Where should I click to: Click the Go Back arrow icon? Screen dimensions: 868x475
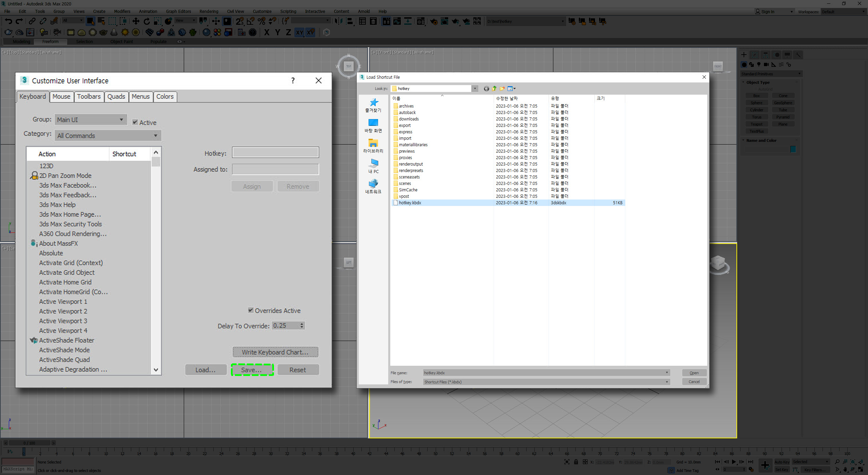(486, 89)
